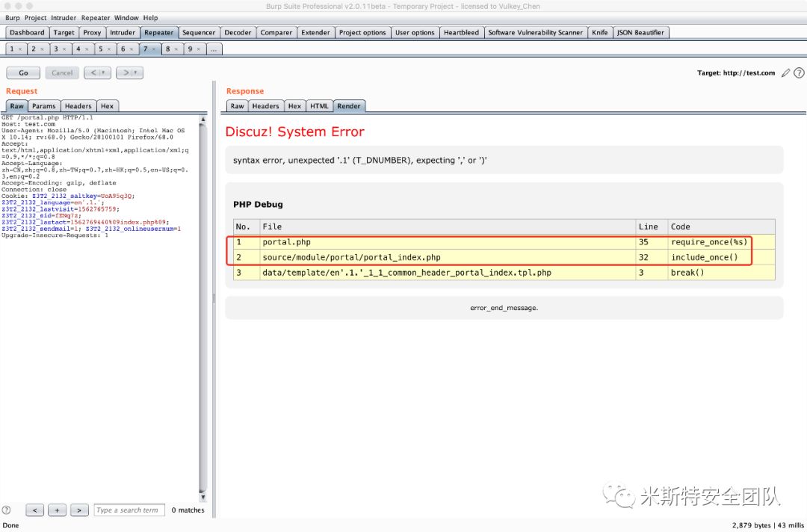Show the response Headers view
807x532 pixels.
pos(265,106)
